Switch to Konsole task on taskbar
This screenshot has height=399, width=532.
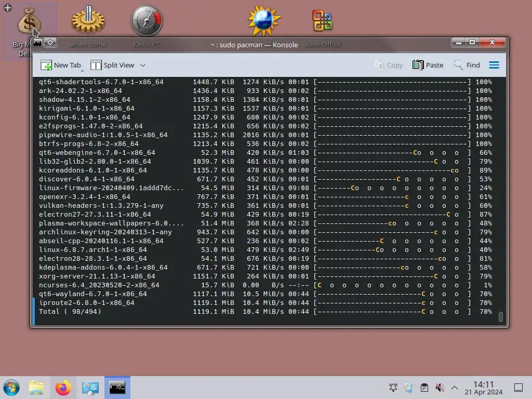(x=117, y=388)
